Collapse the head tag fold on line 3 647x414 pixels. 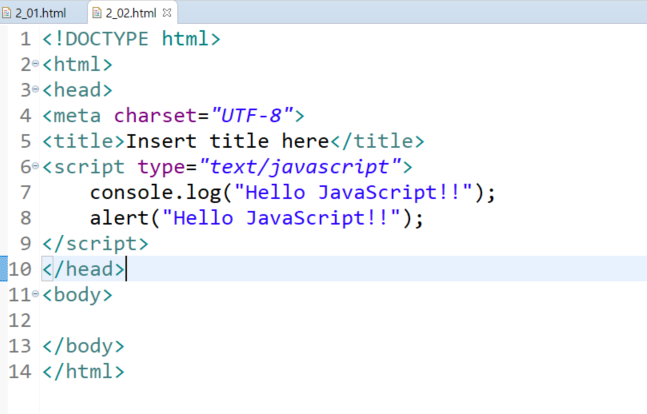(x=35, y=89)
